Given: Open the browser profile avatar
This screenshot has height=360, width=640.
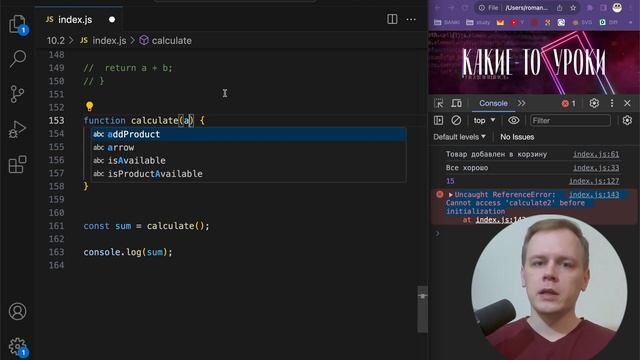Looking at the screenshot, I should pos(617,7).
